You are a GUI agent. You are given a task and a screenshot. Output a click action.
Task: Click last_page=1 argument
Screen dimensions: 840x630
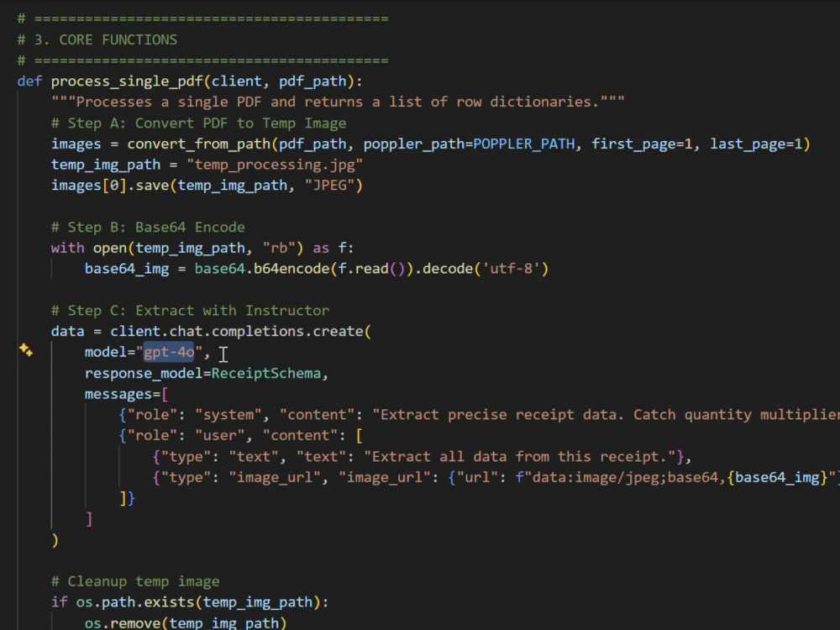coord(756,144)
